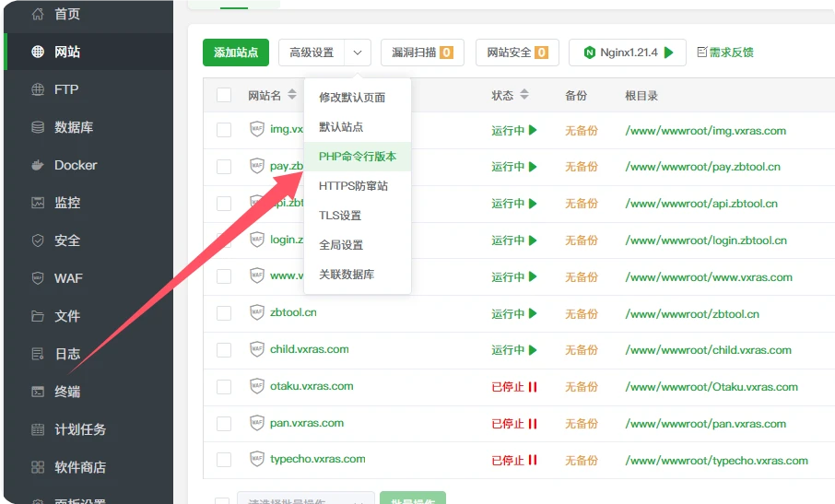Click the green 添加站点 button
The image size is (835, 504).
coord(236,53)
